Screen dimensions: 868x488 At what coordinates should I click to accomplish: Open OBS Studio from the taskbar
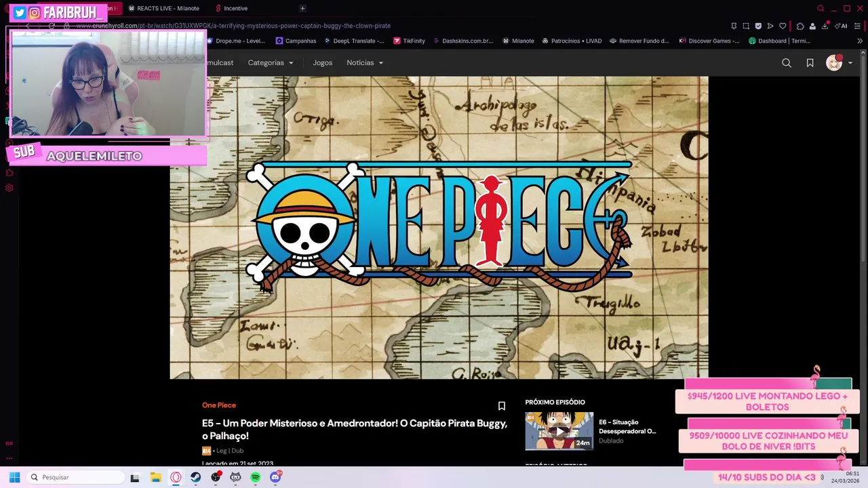216,477
